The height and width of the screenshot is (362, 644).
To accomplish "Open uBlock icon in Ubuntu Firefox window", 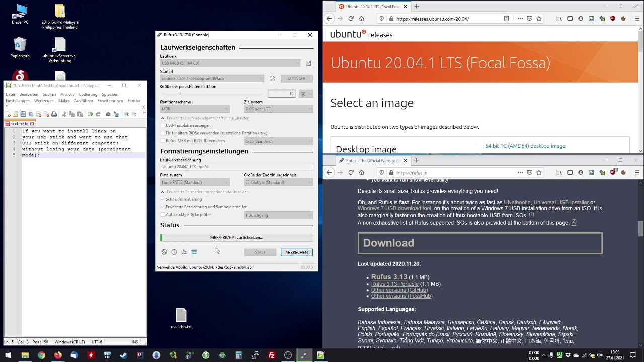I will tap(612, 19).
